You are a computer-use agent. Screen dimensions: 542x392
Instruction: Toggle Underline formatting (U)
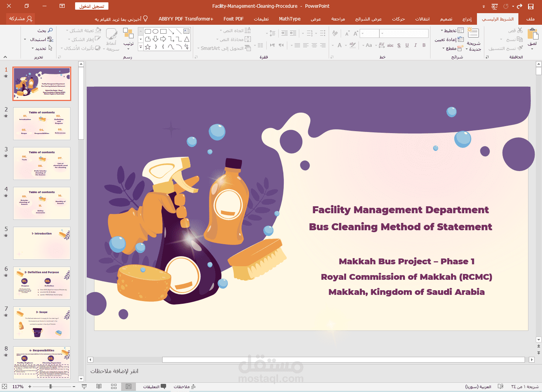pos(407,45)
